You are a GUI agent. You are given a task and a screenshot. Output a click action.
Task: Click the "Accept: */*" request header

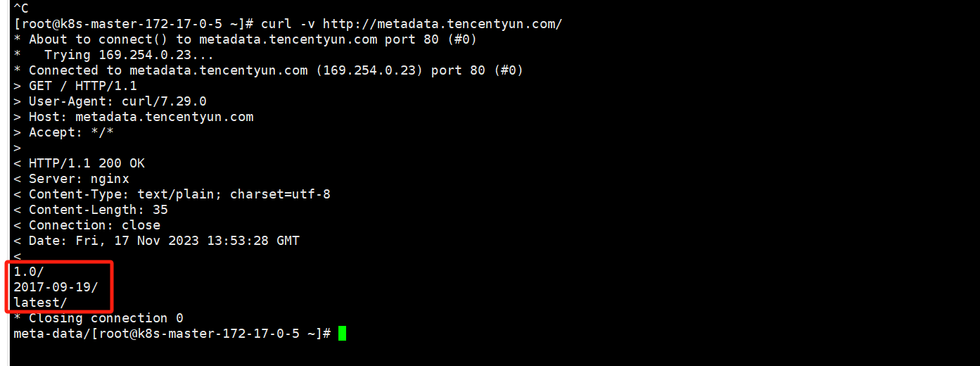(71, 132)
